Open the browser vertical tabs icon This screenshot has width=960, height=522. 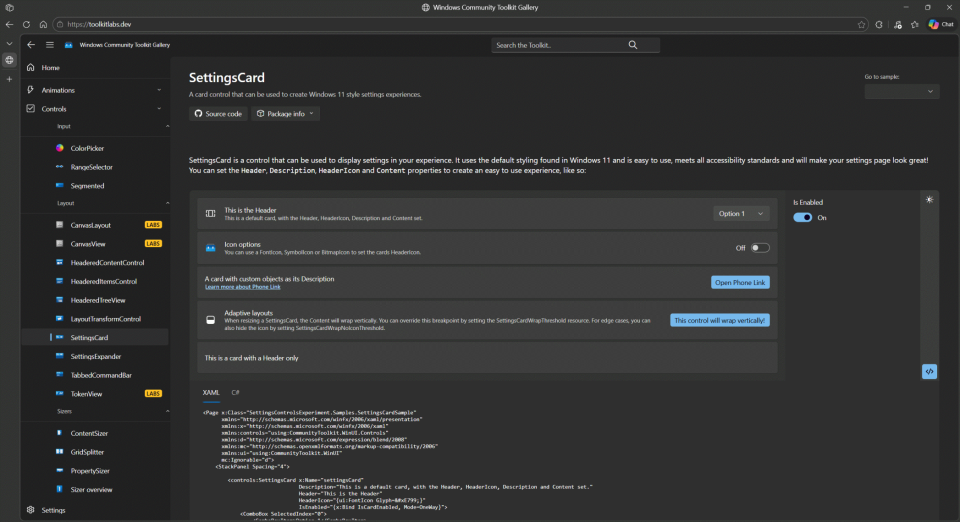[x=9, y=7]
